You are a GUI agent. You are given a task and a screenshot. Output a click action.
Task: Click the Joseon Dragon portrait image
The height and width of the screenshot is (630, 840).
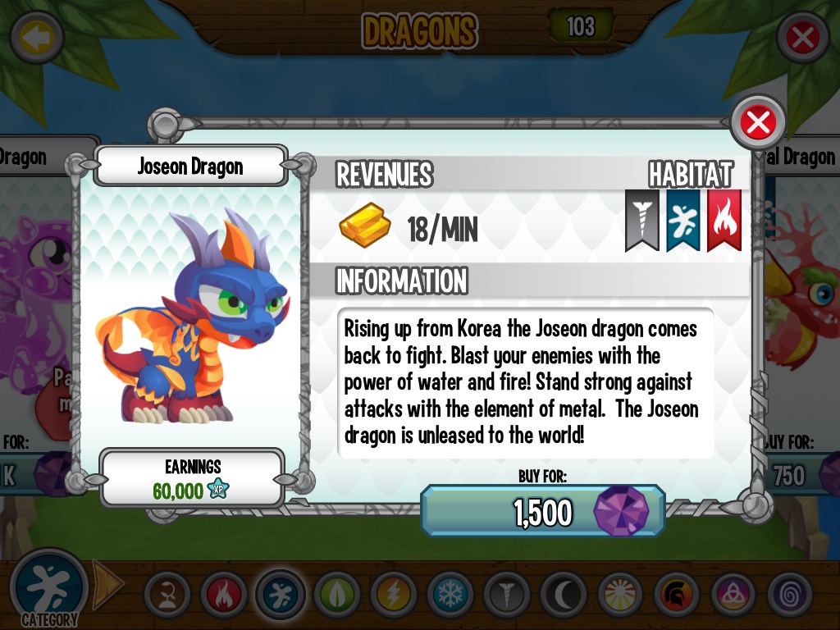(192, 316)
